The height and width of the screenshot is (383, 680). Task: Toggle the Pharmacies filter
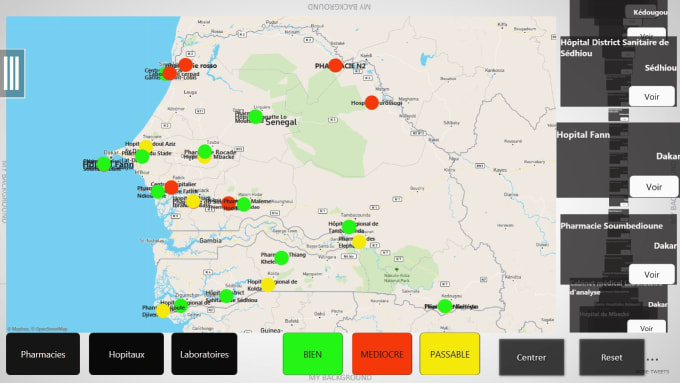pos(43,354)
